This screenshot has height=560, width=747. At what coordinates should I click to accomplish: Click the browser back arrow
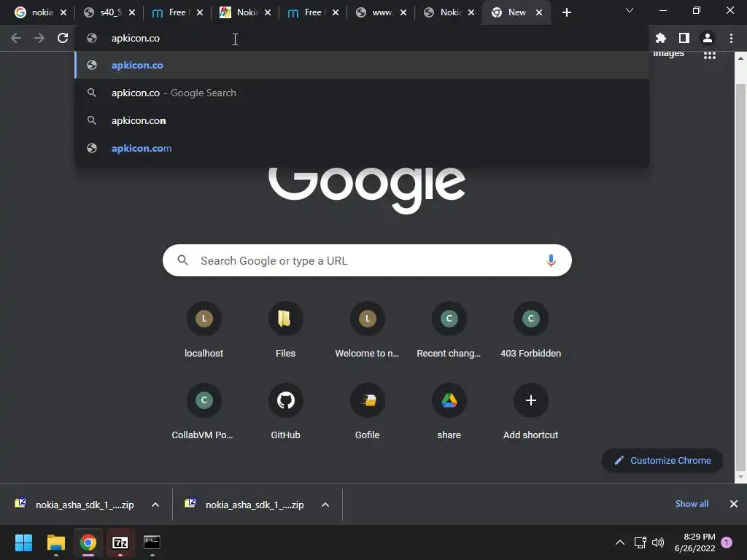(16, 38)
